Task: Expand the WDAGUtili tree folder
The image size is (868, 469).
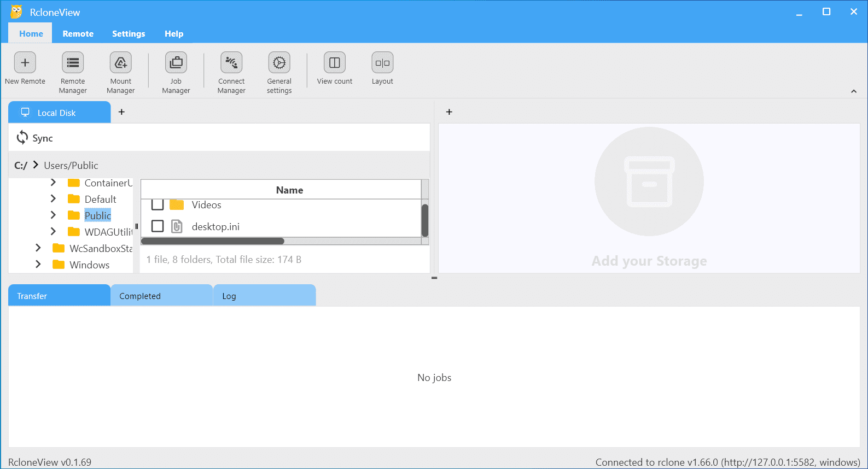Action: 53,231
